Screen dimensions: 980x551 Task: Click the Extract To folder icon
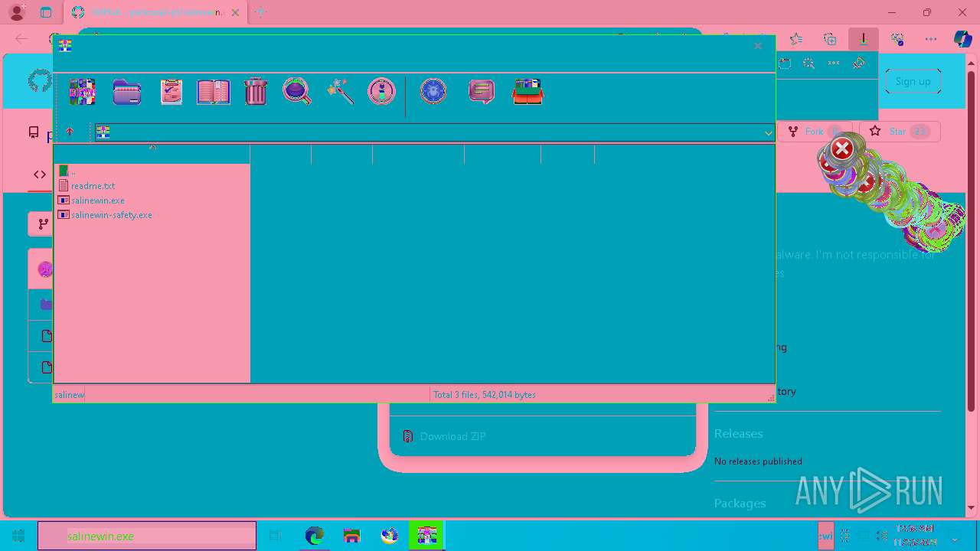pyautogui.click(x=127, y=92)
